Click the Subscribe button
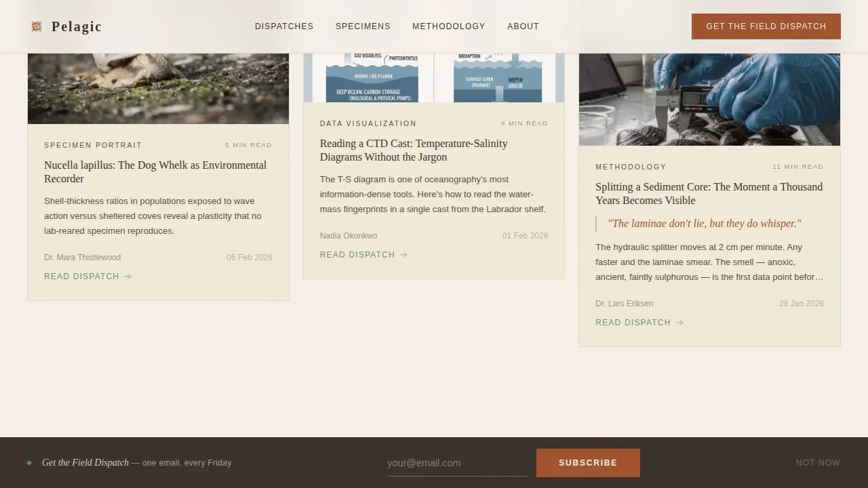 588,463
